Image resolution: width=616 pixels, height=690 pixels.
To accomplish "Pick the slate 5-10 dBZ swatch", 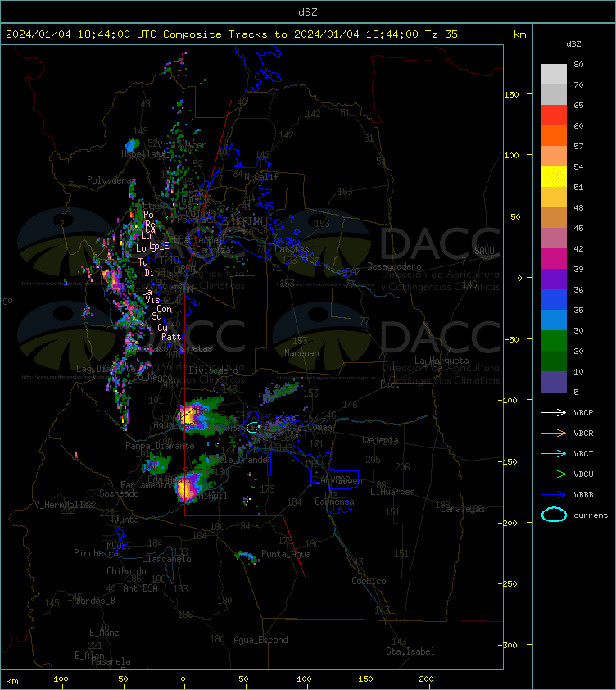I will (554, 382).
